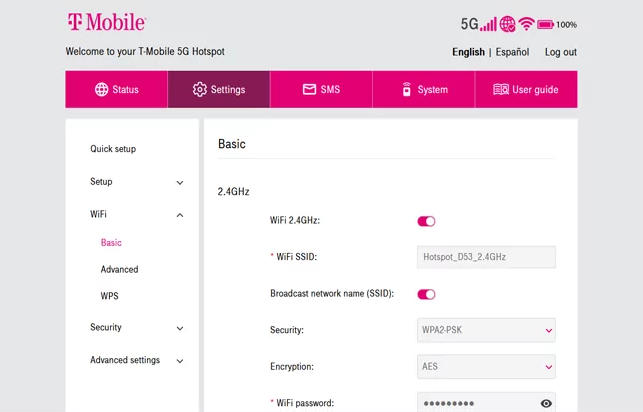This screenshot has height=412, width=643.
Task: Select Advanced under WiFi in sidebar
Action: click(119, 269)
